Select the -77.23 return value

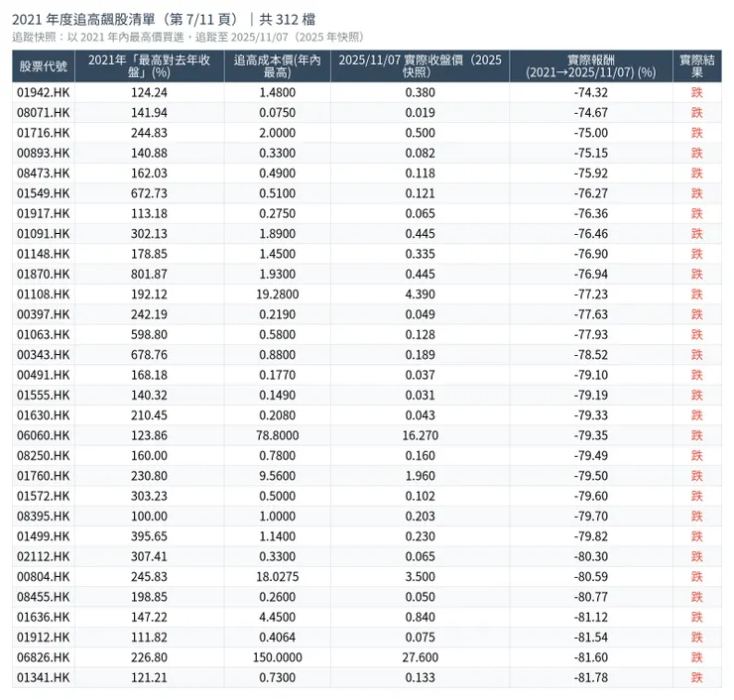[x=591, y=293]
